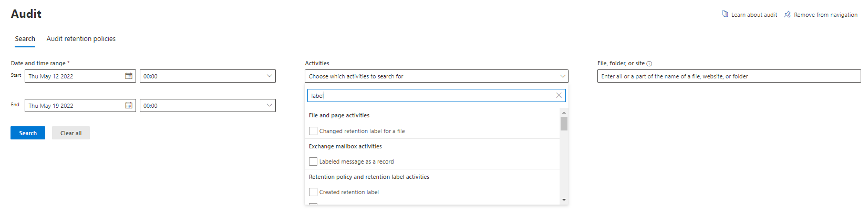Collapse the Activities dropdown

click(x=563, y=76)
